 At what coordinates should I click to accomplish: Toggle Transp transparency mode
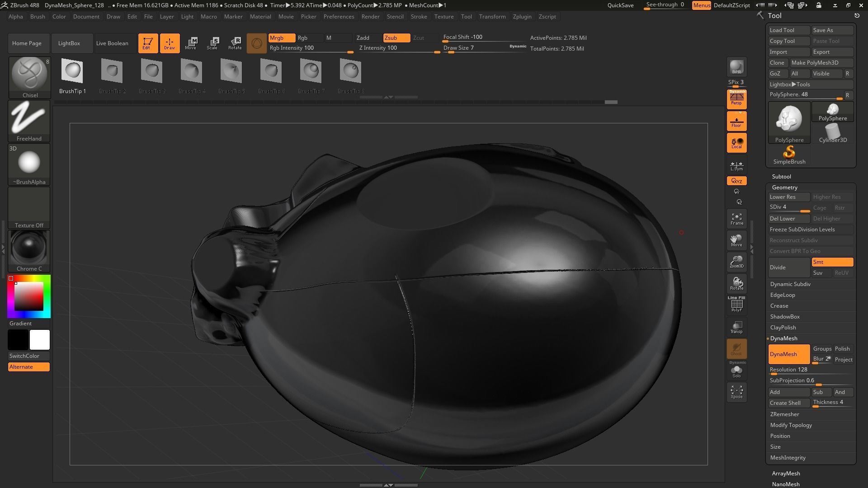pos(736,327)
